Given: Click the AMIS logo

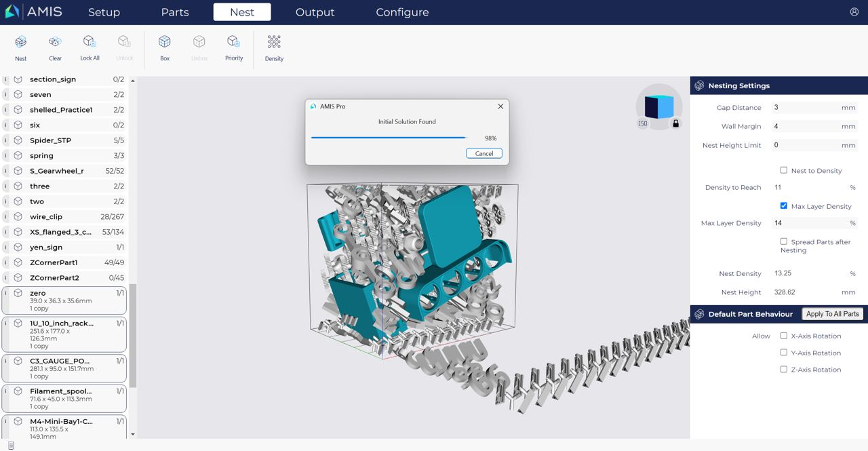Looking at the screenshot, I should [34, 12].
